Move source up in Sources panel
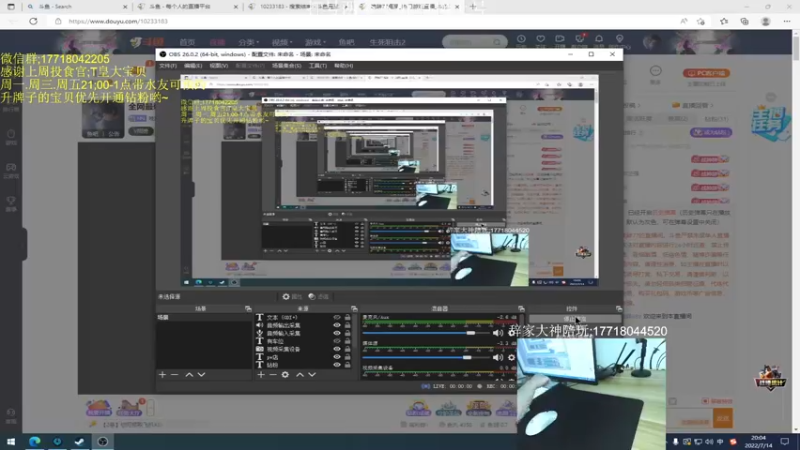 click(300, 374)
